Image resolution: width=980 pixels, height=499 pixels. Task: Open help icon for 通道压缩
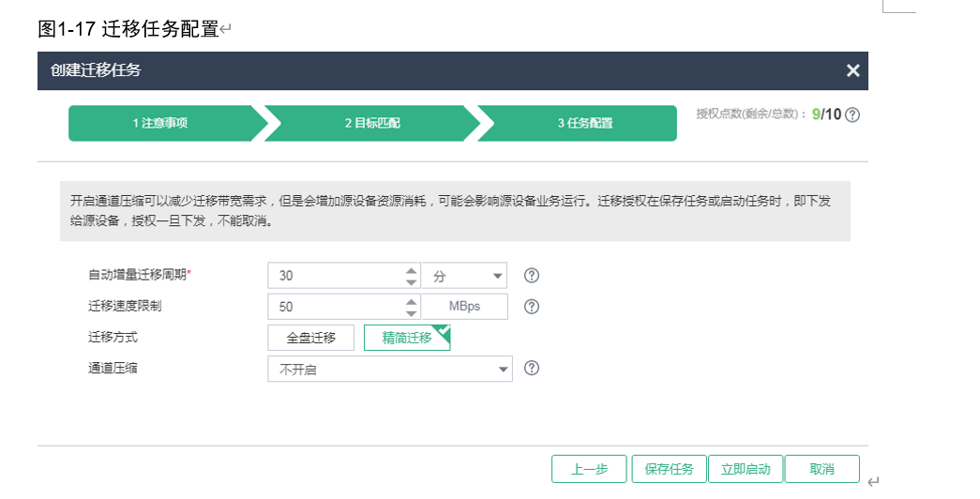click(531, 368)
